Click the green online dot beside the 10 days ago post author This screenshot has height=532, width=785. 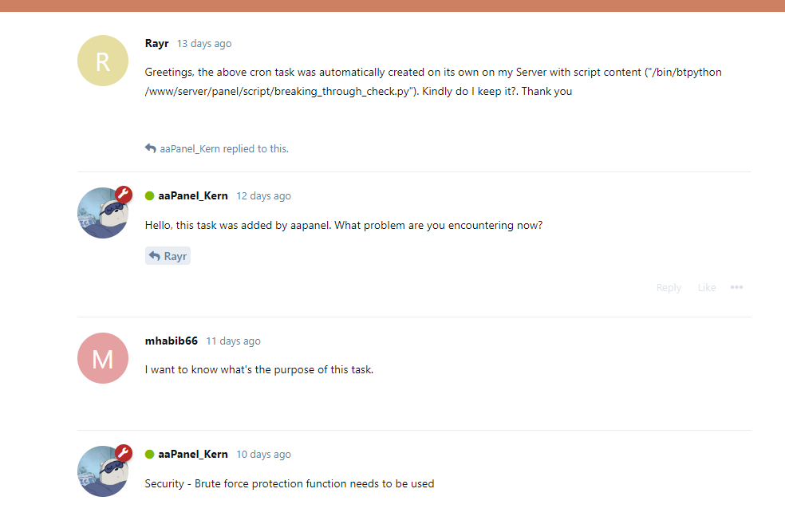[x=149, y=455]
